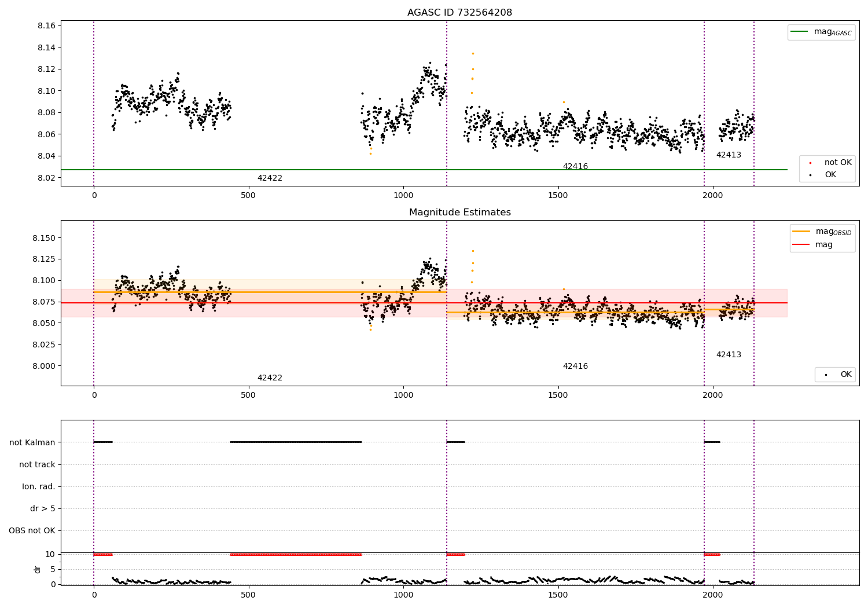Click the 8.02 y-axis tick label

pyautogui.click(x=46, y=178)
